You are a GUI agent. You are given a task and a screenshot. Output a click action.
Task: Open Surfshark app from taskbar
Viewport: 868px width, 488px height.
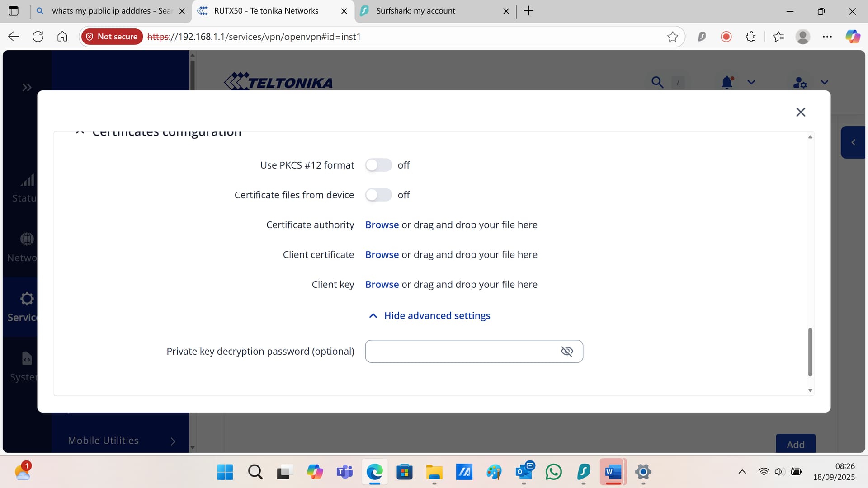[583, 472]
